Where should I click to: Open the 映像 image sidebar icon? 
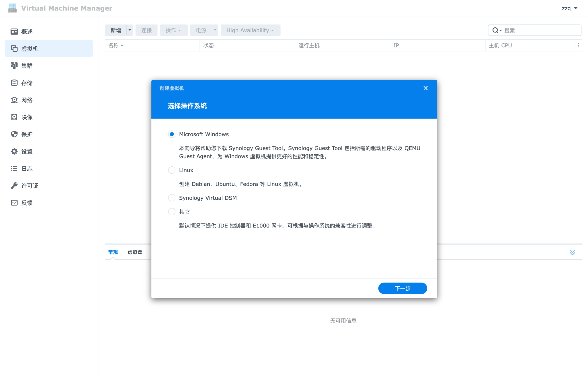coord(14,117)
